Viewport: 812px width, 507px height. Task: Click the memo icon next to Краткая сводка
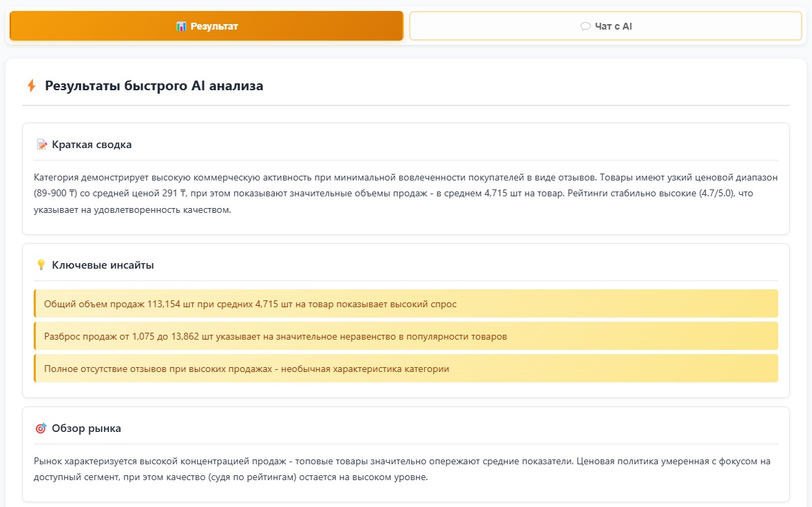click(41, 145)
